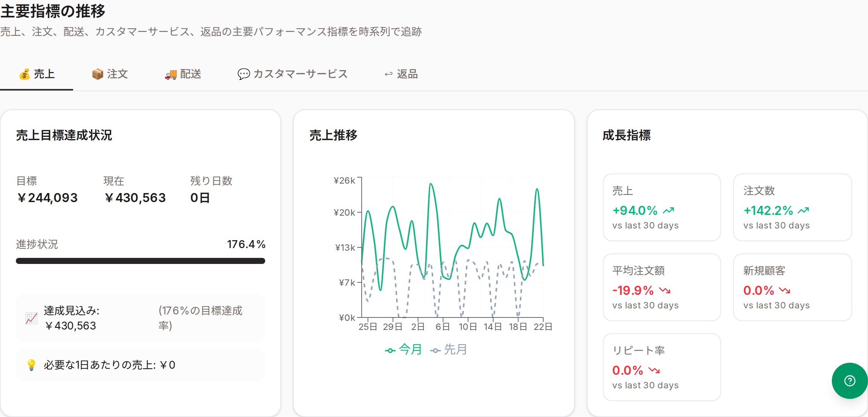Click the 売上目標達成状況 heading
868x417 pixels.
click(x=64, y=135)
